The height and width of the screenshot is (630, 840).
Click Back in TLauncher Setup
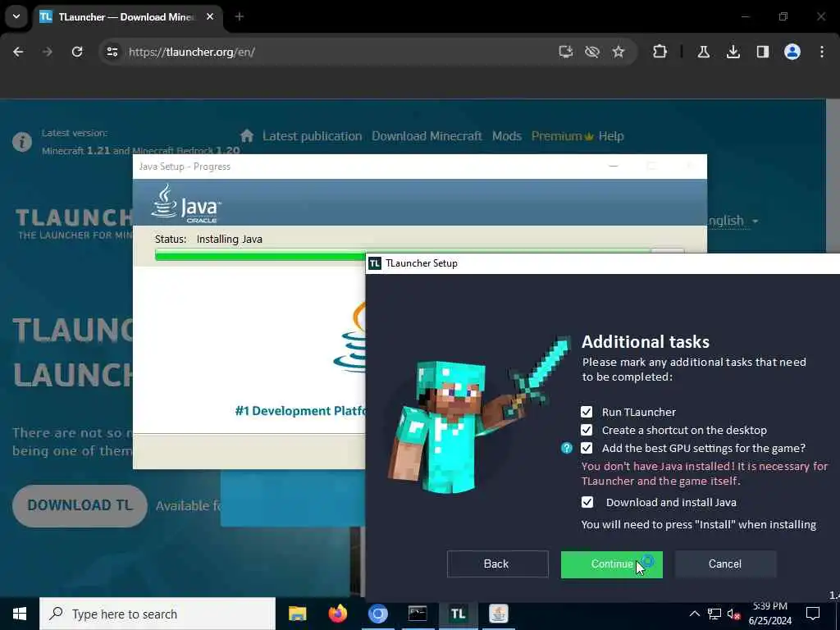coord(498,564)
